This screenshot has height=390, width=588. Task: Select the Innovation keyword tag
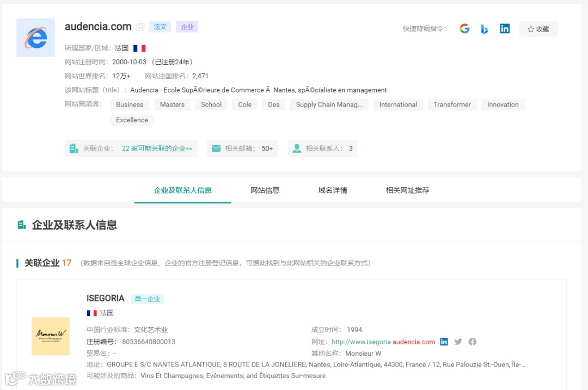503,104
